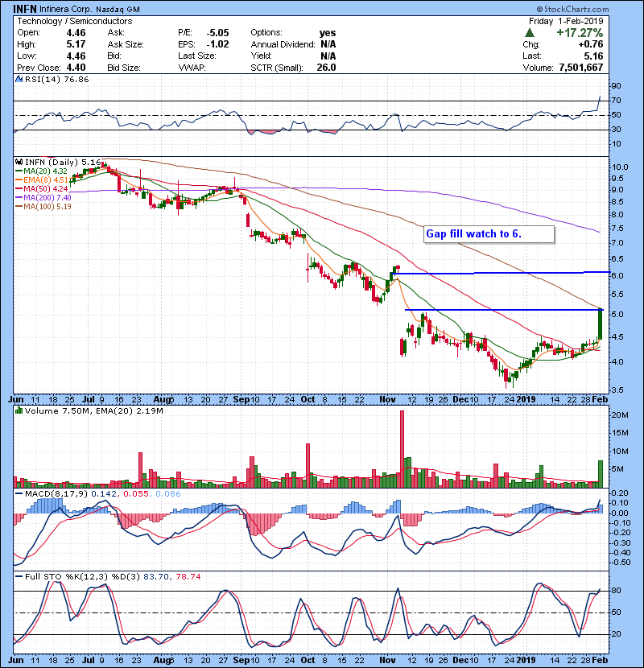
Task: Click the SCTR (Small) 26.0 value
Action: coord(326,68)
